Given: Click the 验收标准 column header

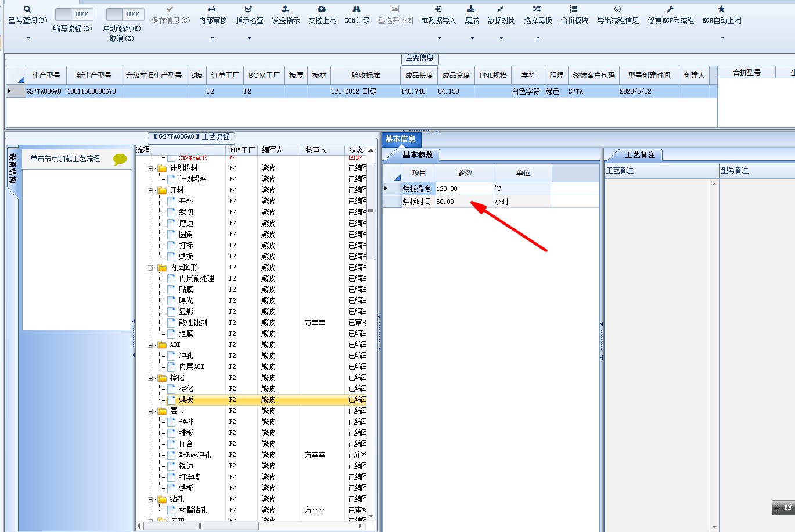Looking at the screenshot, I should point(365,76).
